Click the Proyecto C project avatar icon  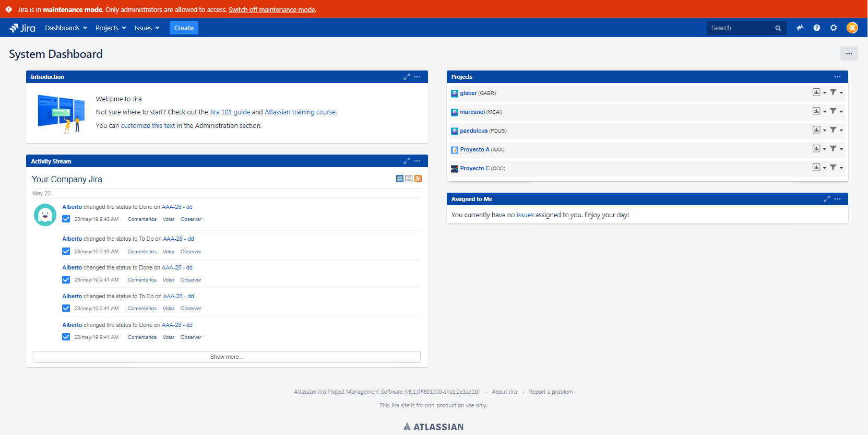point(455,169)
